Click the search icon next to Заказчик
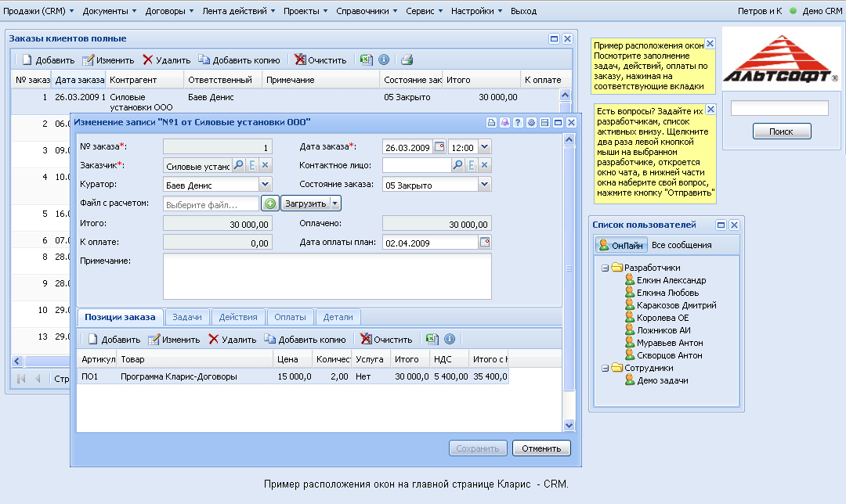846x504 pixels. click(238, 165)
